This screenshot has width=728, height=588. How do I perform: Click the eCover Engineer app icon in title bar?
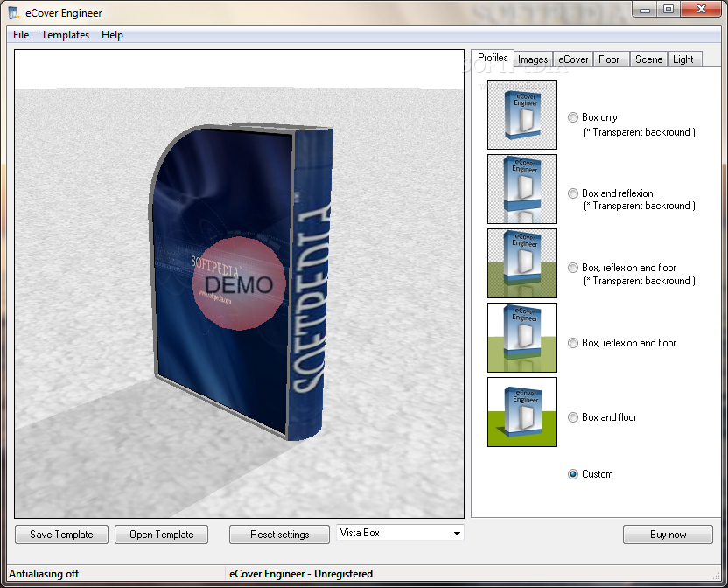click(14, 13)
